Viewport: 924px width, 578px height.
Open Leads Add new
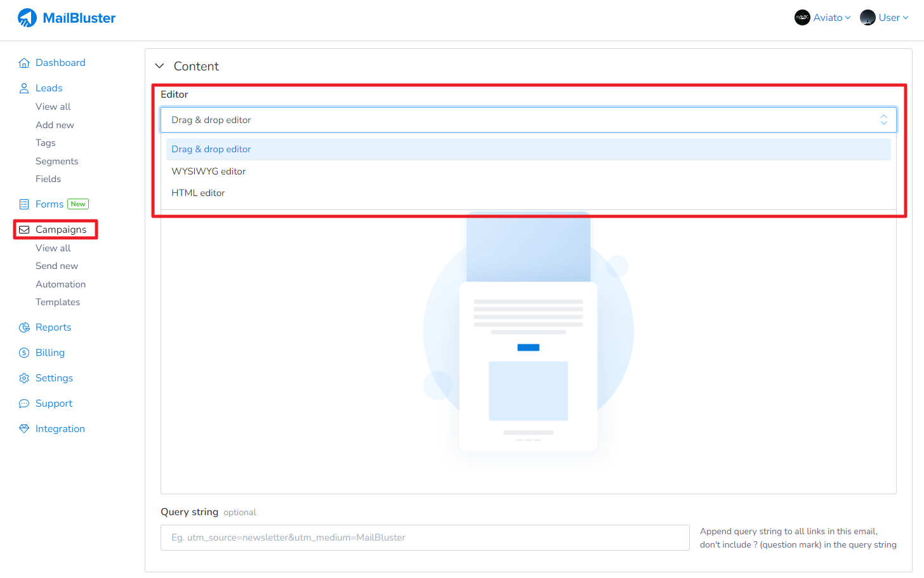click(x=55, y=125)
